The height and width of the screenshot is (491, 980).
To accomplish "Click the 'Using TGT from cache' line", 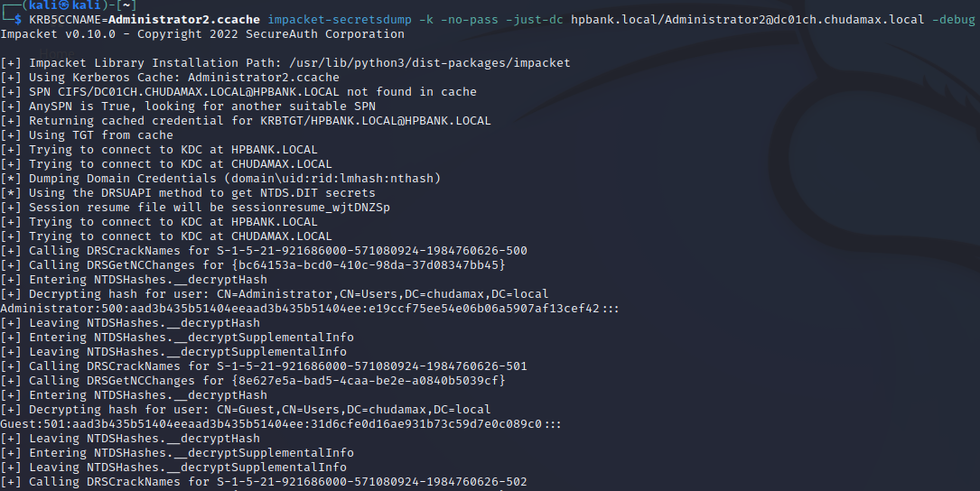I will [x=86, y=134].
